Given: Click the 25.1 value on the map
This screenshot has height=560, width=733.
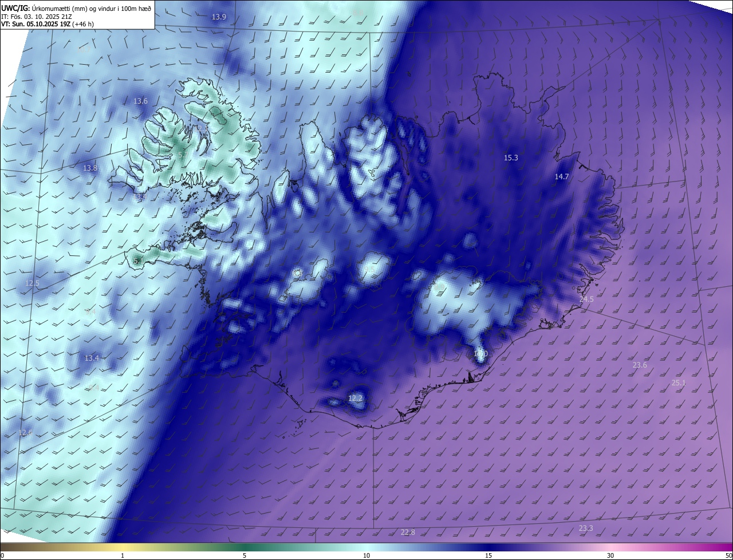Looking at the screenshot, I should [678, 383].
